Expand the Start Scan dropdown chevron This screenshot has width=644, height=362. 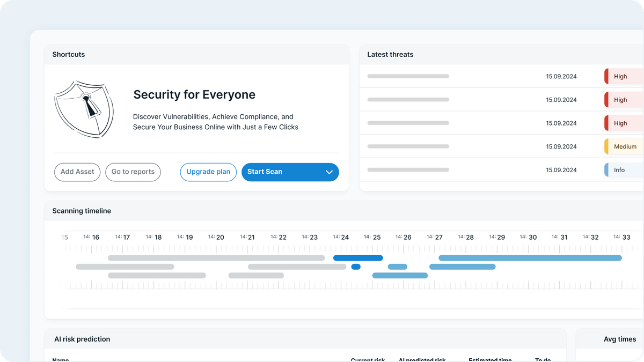click(x=330, y=172)
